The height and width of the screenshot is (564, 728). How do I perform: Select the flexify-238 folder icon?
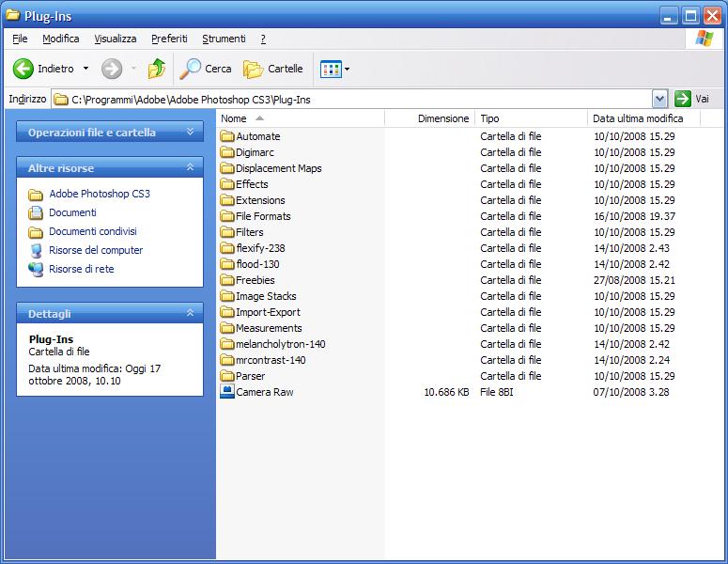(x=227, y=248)
